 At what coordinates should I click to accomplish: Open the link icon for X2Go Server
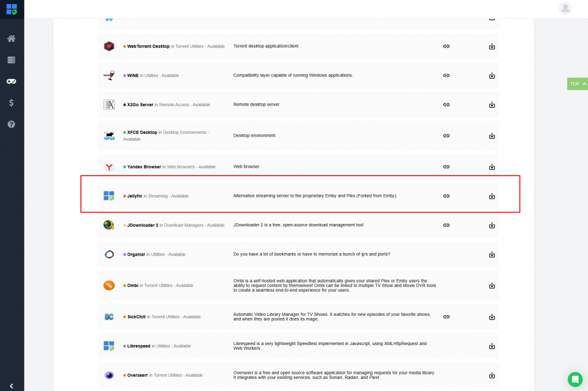point(446,104)
